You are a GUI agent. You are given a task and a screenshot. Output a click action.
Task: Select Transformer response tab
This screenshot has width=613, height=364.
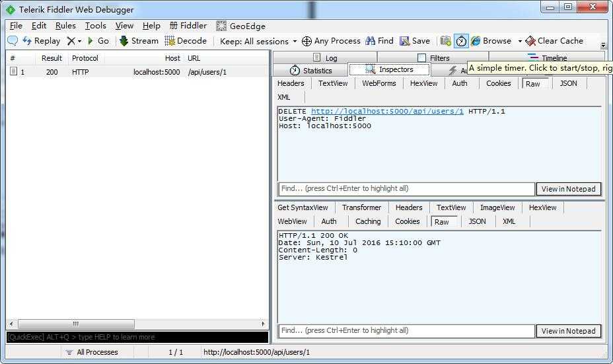click(361, 207)
